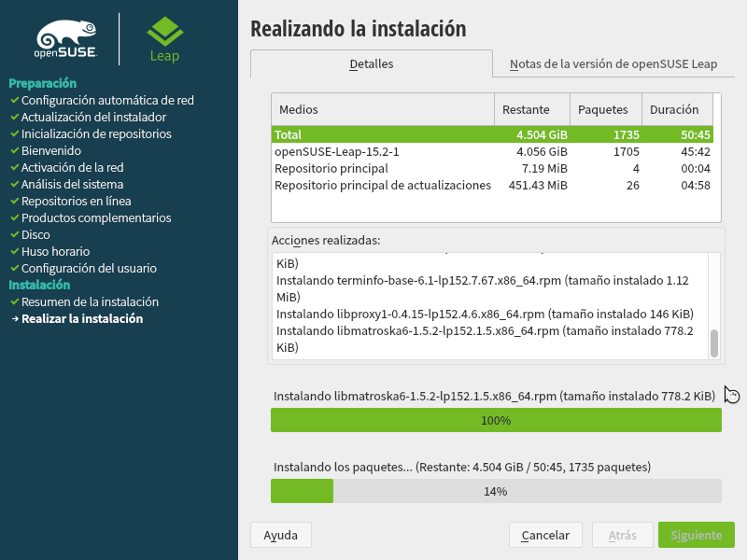Click checkmark beside Bienvenido
This screenshot has height=560, width=747.
15,150
